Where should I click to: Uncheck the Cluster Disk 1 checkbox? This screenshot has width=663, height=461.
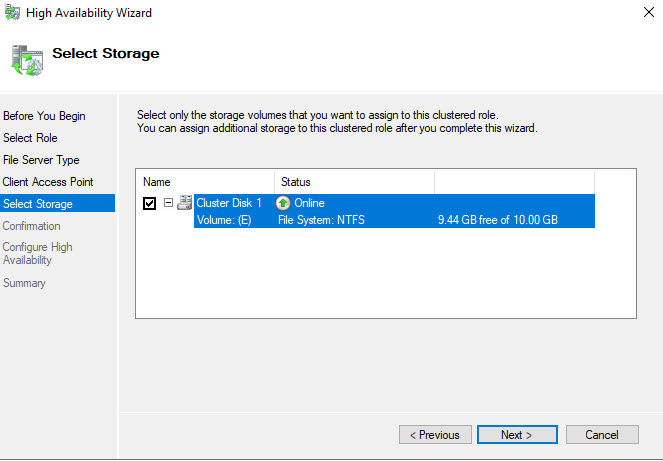pos(150,203)
